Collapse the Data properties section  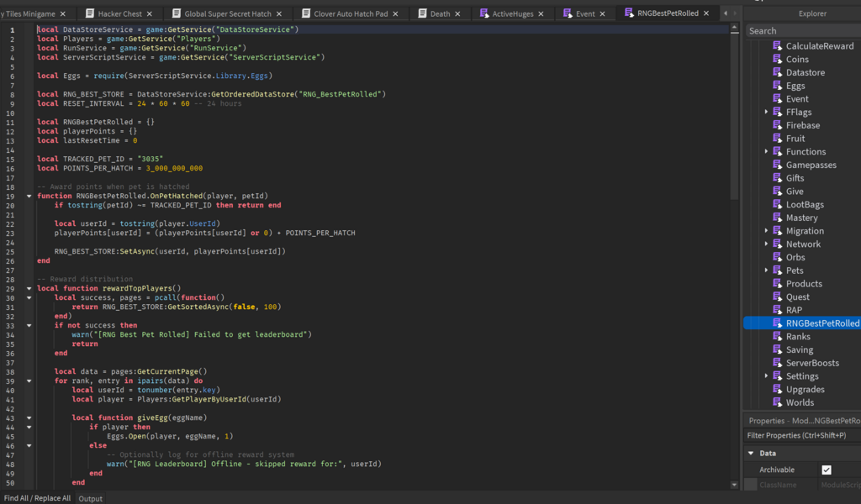pyautogui.click(x=750, y=454)
